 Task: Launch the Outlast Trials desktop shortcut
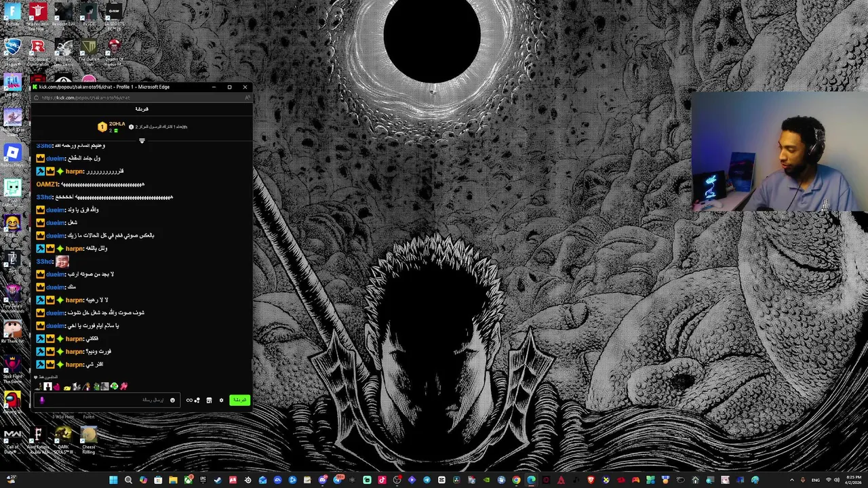pos(89,51)
